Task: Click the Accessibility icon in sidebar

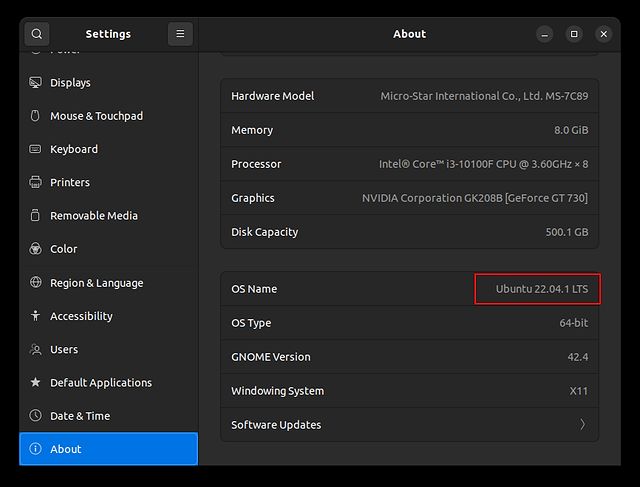Action: (x=36, y=316)
